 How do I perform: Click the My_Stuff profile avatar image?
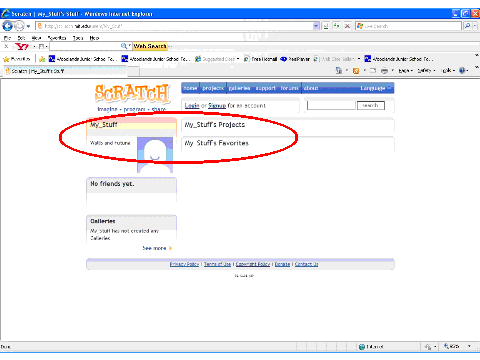(155, 155)
